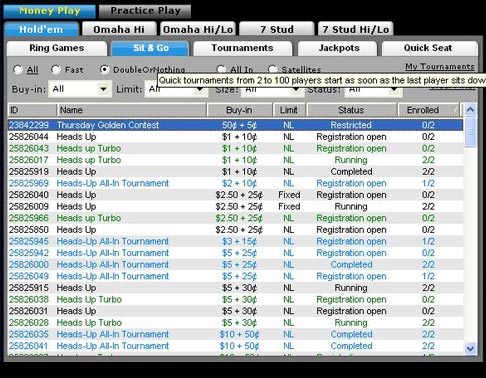The height and width of the screenshot is (378, 486).
Task: Click the vertical scrollbar thumb
Action: click(470, 132)
